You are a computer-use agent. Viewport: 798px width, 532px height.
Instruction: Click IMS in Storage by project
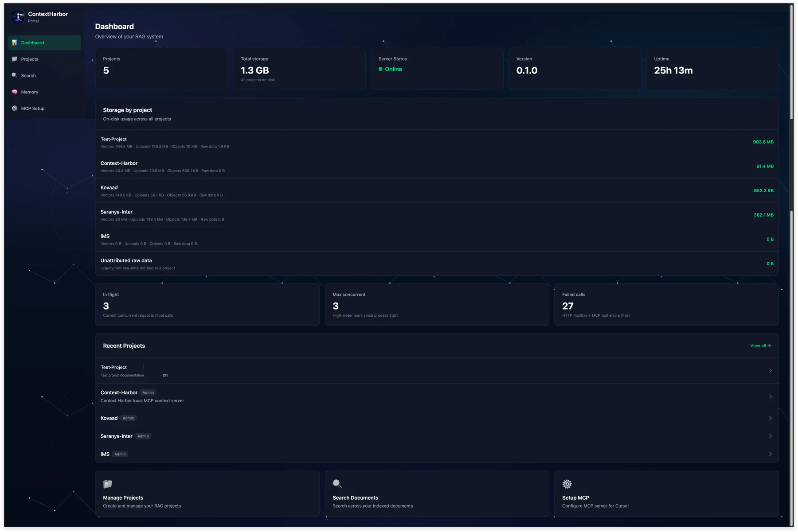coord(105,237)
